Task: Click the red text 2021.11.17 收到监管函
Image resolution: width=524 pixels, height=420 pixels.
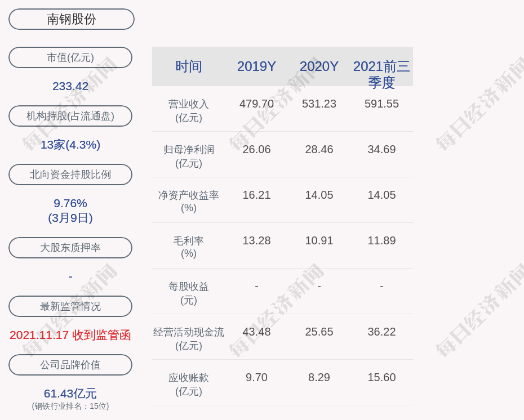Action: click(x=70, y=335)
